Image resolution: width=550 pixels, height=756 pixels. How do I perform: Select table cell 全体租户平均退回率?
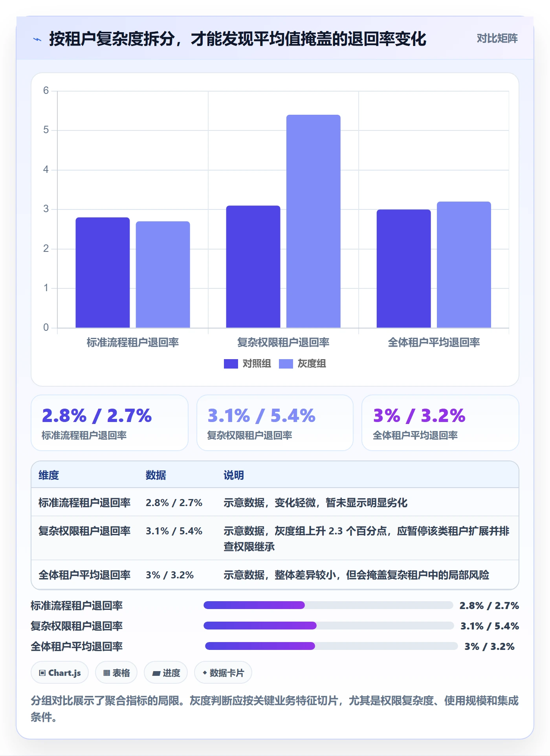(x=84, y=575)
